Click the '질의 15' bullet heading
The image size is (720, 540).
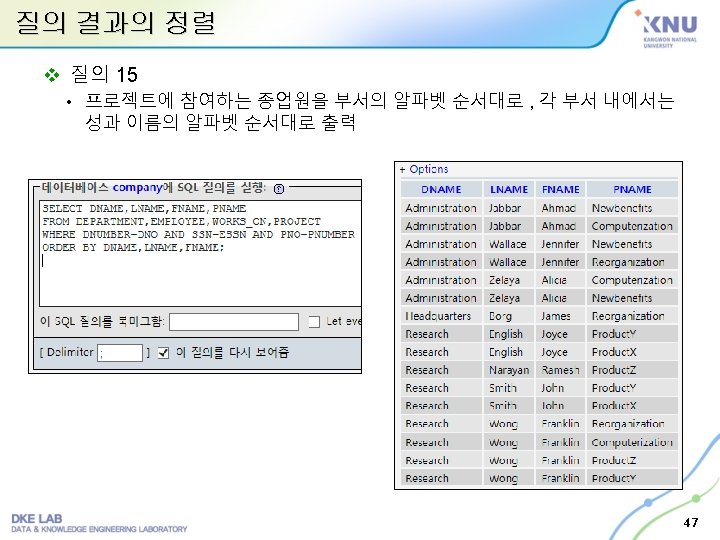tap(104, 74)
